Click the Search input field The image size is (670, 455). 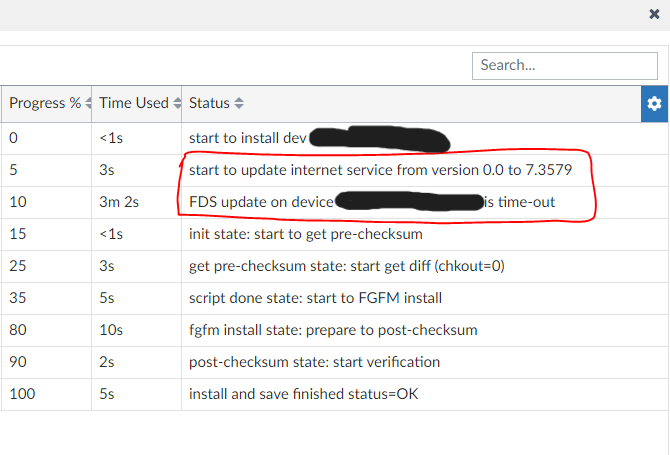pos(565,65)
